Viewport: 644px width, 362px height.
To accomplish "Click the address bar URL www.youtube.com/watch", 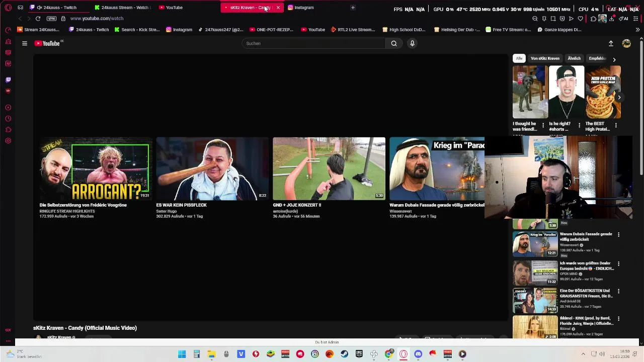I will 97,19.
